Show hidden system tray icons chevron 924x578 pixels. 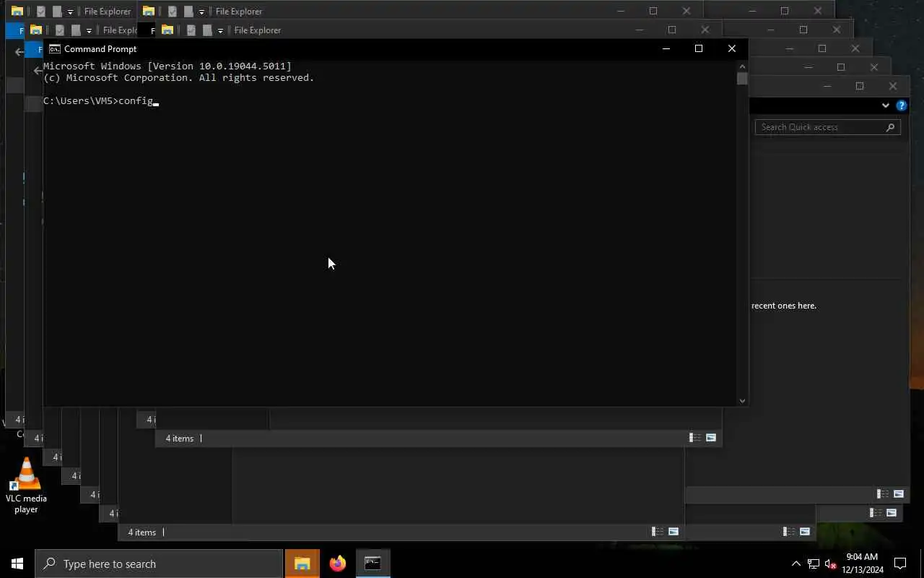tap(796, 564)
